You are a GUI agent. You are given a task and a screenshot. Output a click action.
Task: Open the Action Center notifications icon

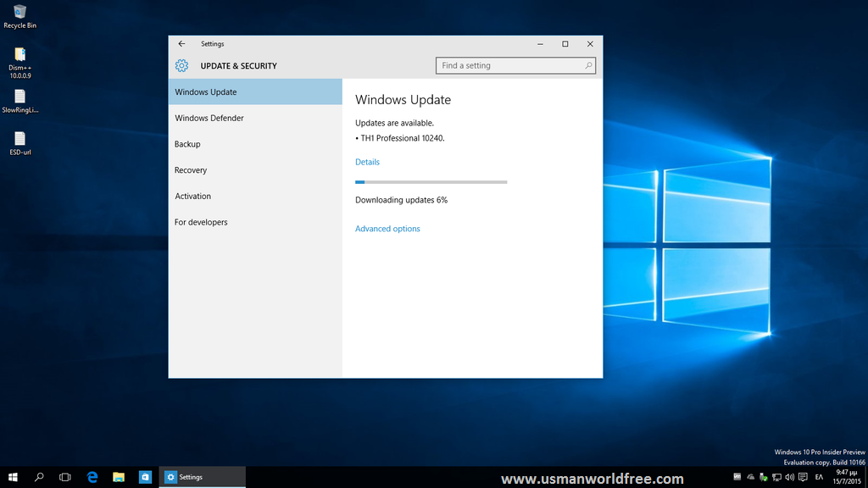click(803, 477)
